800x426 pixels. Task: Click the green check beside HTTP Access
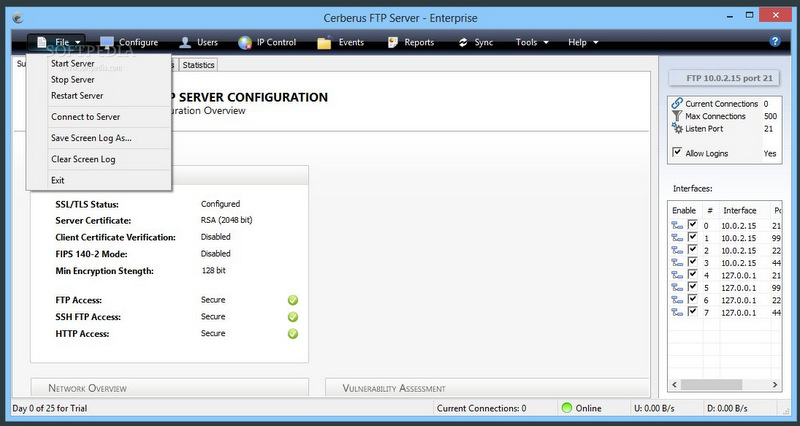pyautogui.click(x=293, y=334)
